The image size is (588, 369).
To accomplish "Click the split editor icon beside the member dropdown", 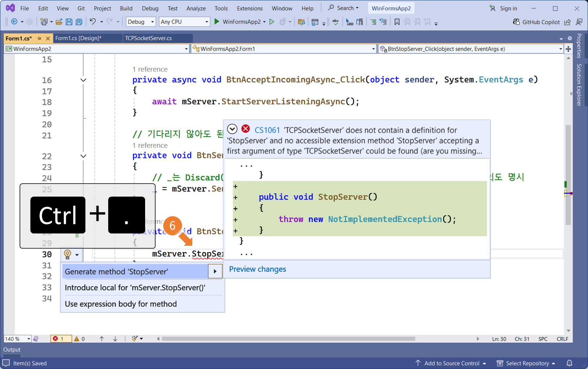I will point(568,49).
